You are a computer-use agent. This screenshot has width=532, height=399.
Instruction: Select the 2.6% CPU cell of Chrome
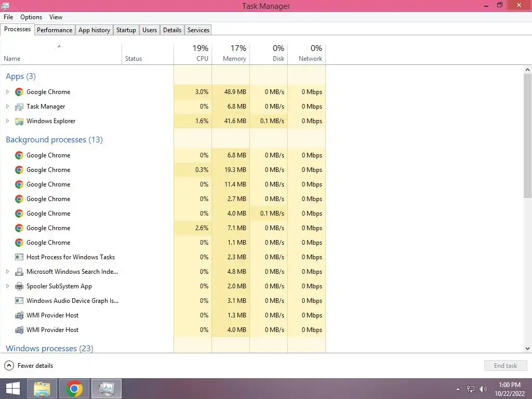click(193, 228)
